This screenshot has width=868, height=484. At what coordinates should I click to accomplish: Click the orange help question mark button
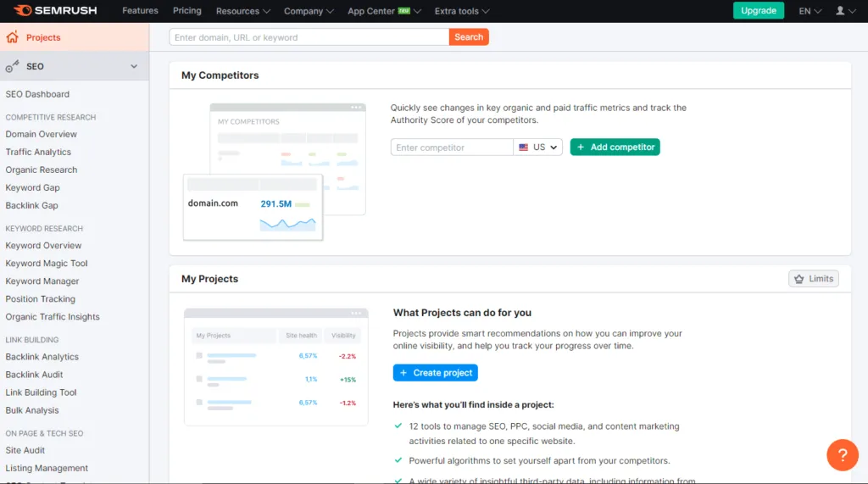pyautogui.click(x=842, y=454)
